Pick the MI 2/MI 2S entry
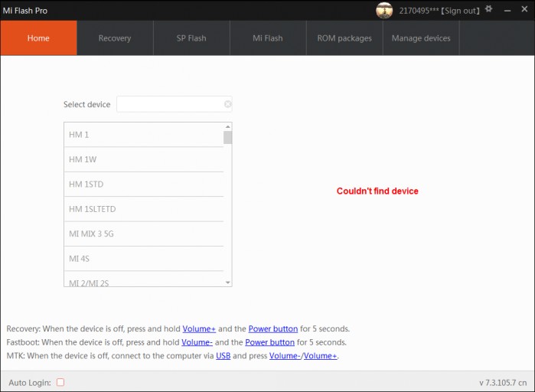 144,279
